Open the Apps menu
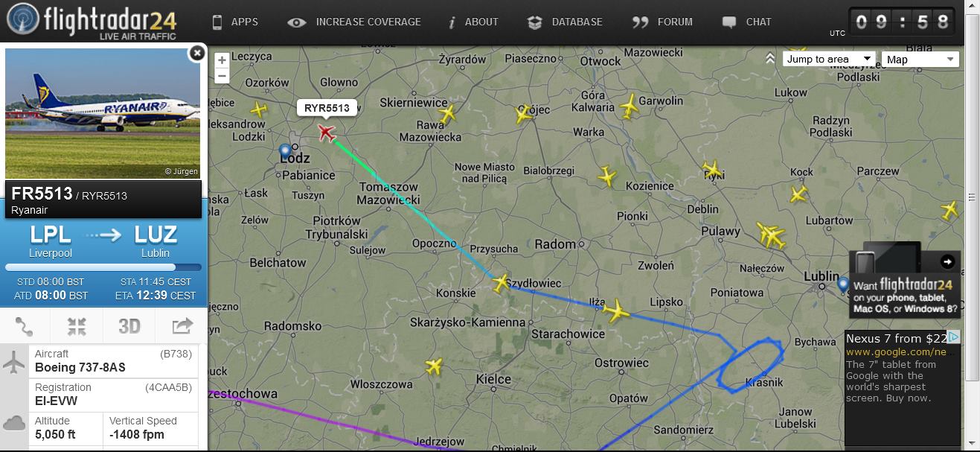The width and height of the screenshot is (980, 452). [x=235, y=22]
